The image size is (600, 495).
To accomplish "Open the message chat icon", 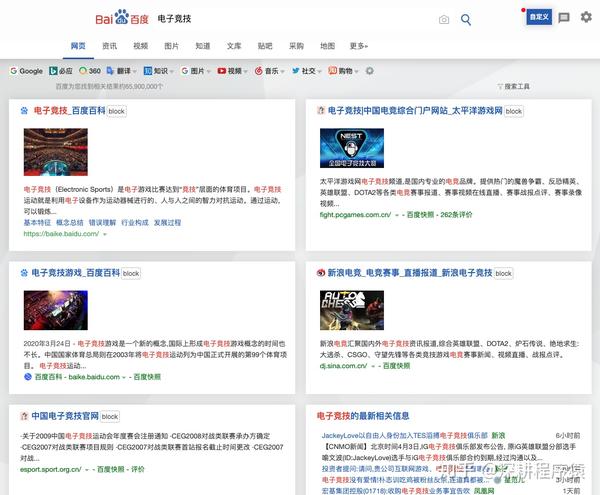I will [x=564, y=18].
